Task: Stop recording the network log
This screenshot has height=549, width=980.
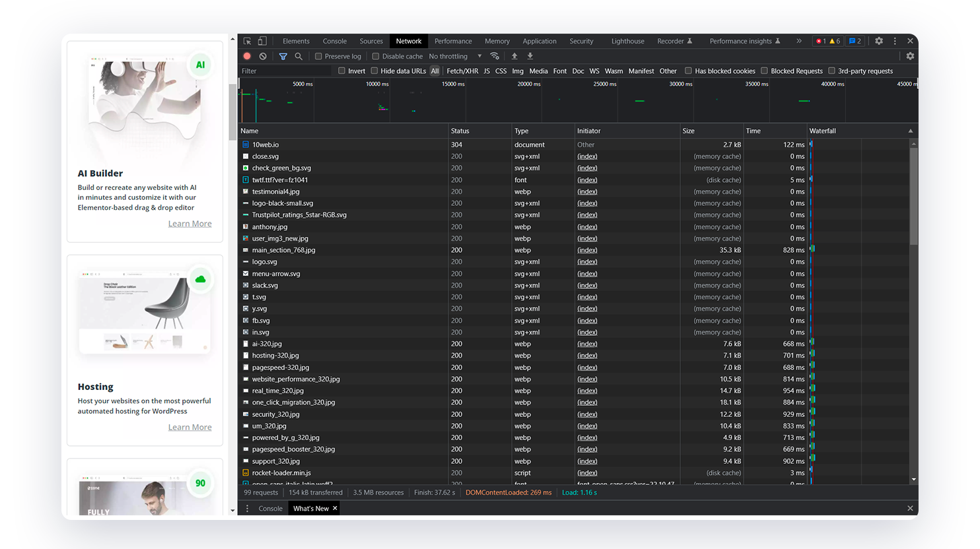Action: [246, 56]
